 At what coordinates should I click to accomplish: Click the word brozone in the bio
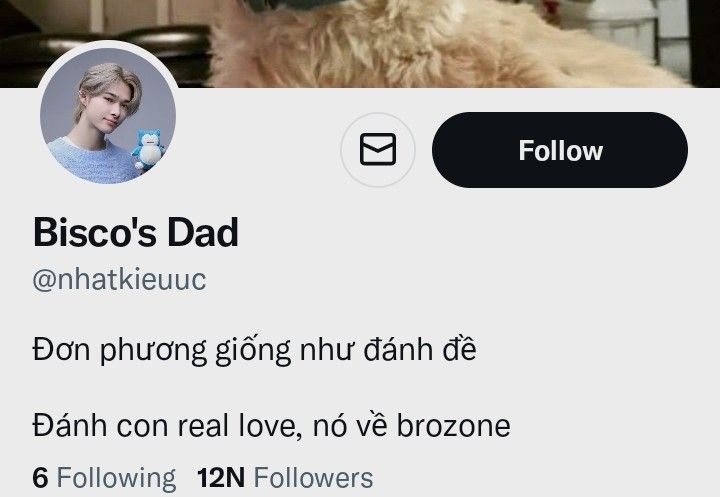pyautogui.click(x=453, y=425)
